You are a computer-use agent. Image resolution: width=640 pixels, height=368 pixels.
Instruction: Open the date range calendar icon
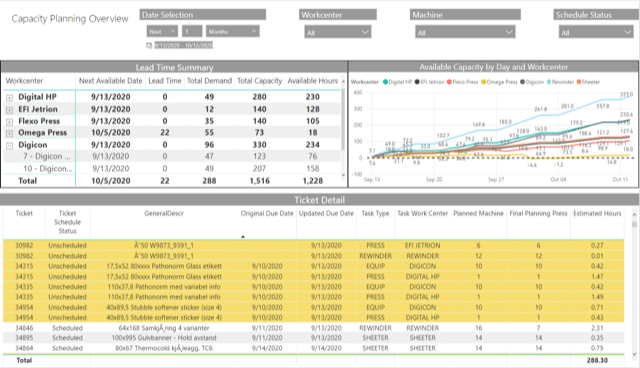pos(149,45)
